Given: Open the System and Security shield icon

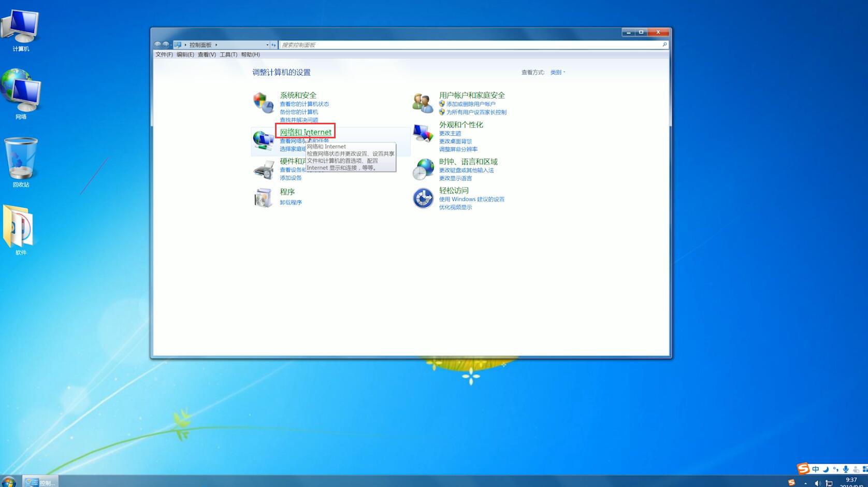Looking at the screenshot, I should (263, 103).
